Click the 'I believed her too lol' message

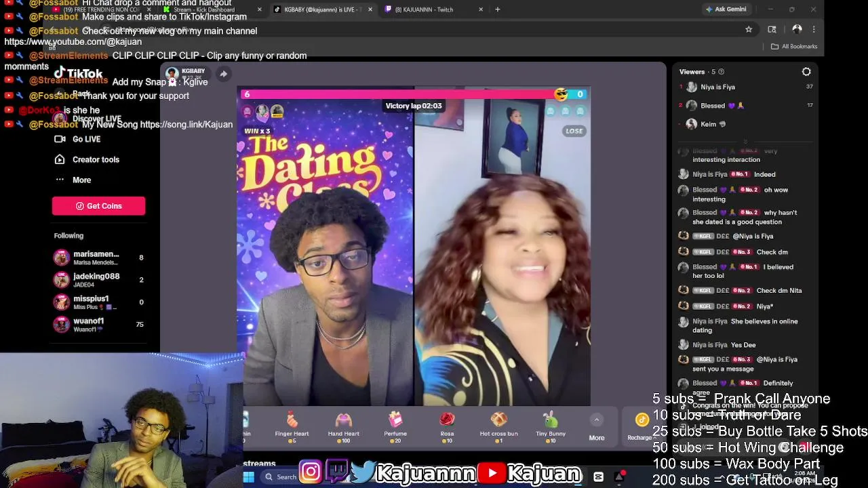click(x=743, y=271)
